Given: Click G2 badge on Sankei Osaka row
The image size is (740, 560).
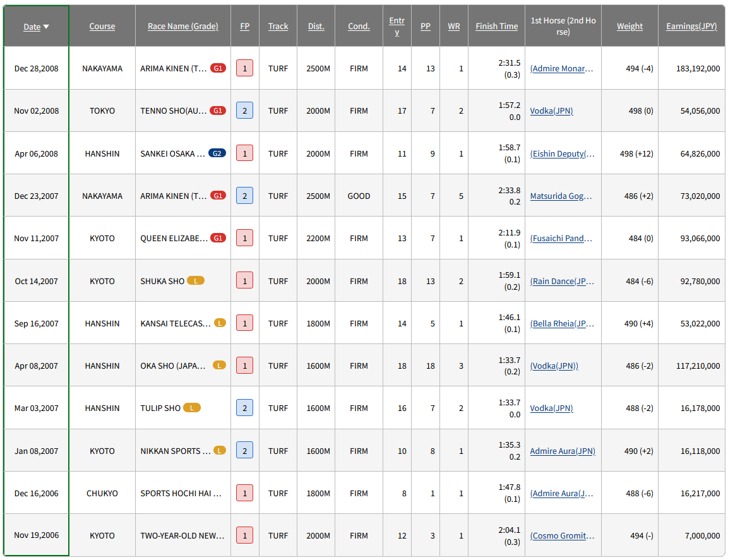Looking at the screenshot, I should pos(217,153).
